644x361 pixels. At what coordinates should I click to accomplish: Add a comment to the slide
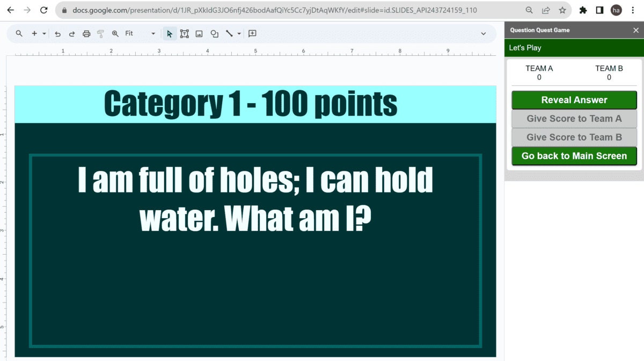252,33
